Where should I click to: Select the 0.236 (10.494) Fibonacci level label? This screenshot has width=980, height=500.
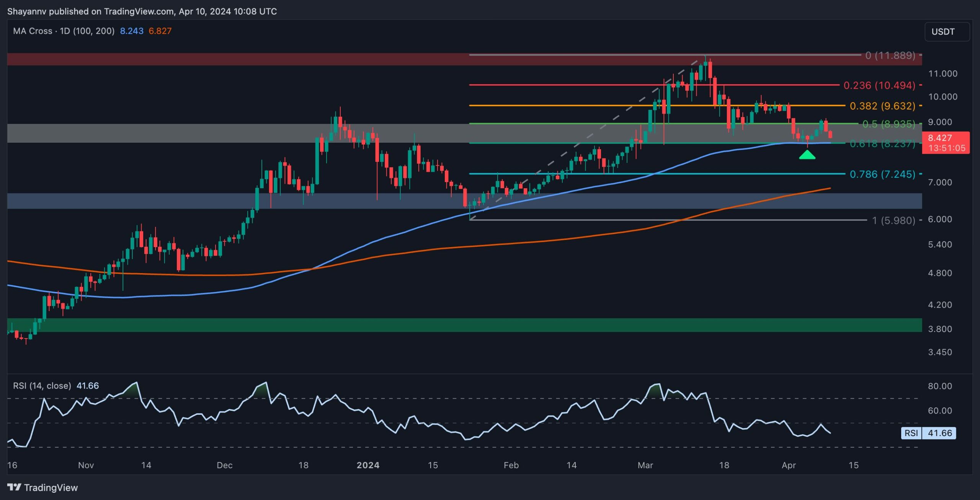point(879,85)
